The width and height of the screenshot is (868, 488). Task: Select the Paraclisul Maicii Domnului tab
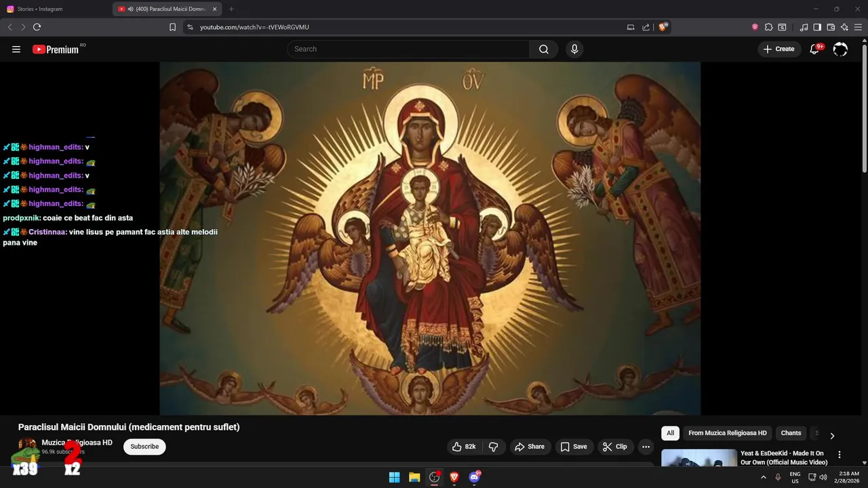pos(167,9)
